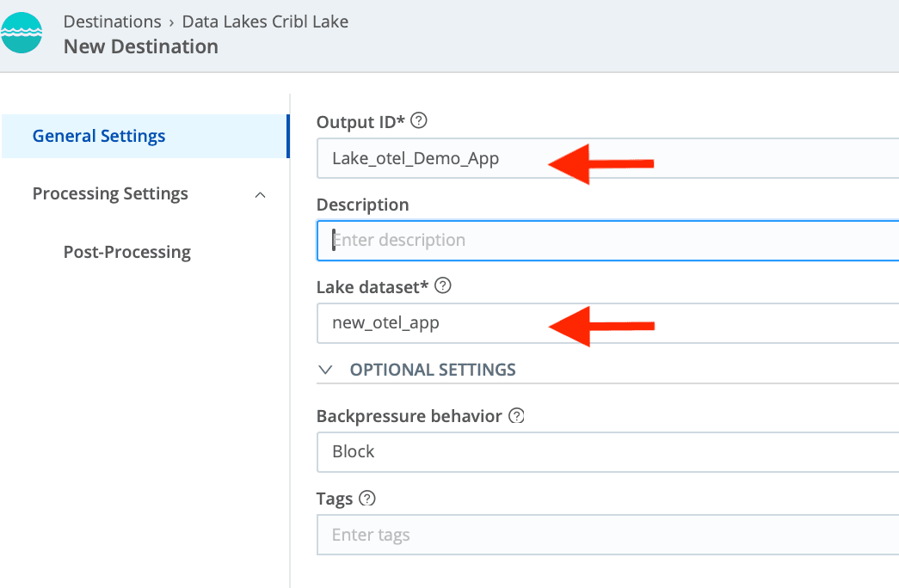Show help icon for Backpressure behavior
899x588 pixels.
[516, 416]
